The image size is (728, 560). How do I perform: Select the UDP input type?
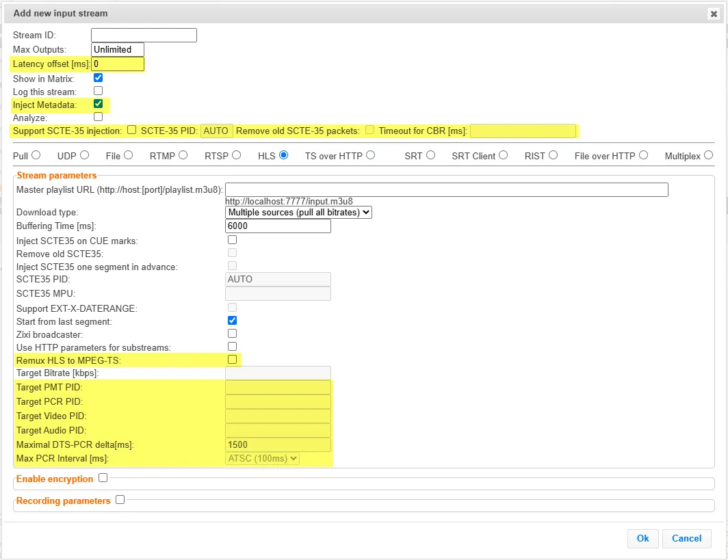tap(84, 155)
